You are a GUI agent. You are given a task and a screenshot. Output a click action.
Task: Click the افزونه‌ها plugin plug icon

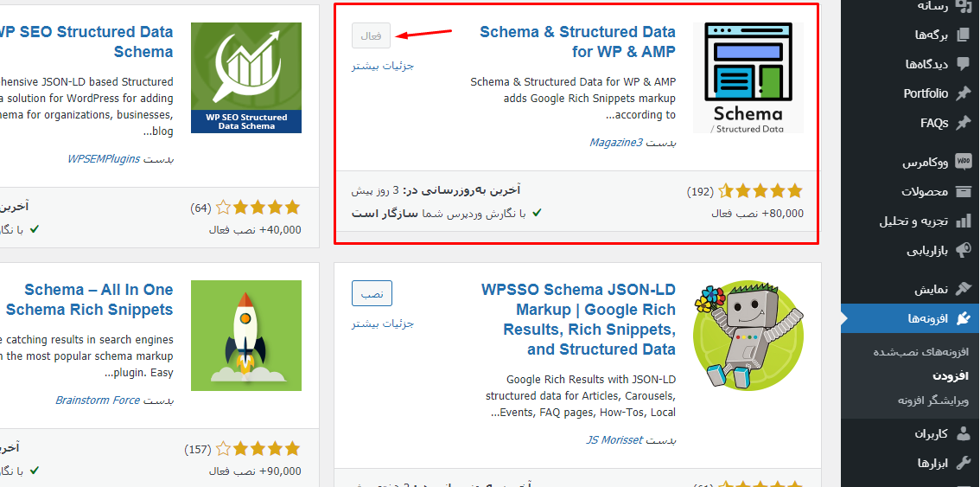click(963, 318)
